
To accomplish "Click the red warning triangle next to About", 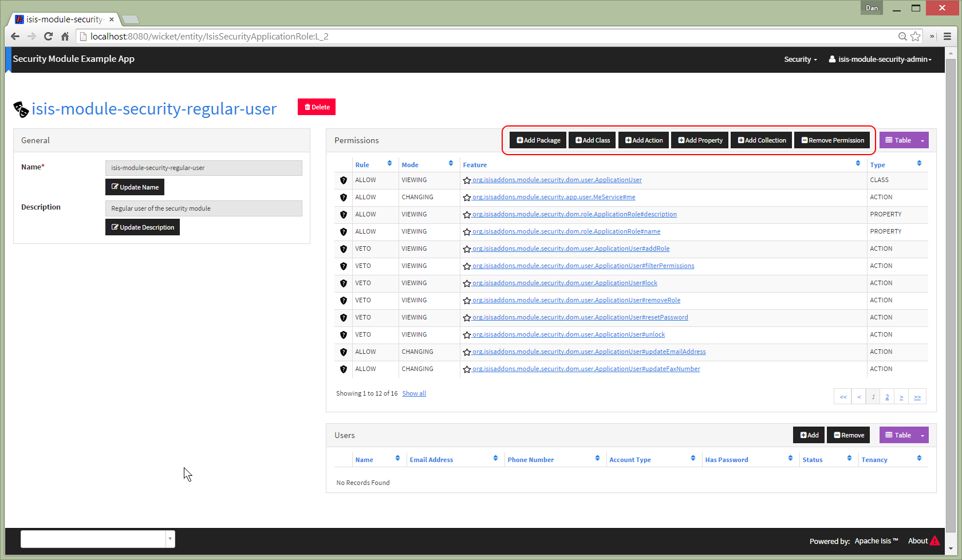I will click(x=935, y=541).
